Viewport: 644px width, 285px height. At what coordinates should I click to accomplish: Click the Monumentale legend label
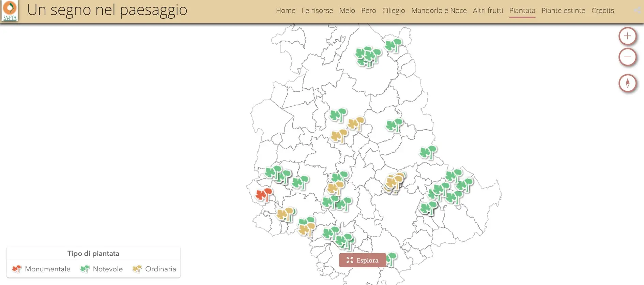coord(47,269)
